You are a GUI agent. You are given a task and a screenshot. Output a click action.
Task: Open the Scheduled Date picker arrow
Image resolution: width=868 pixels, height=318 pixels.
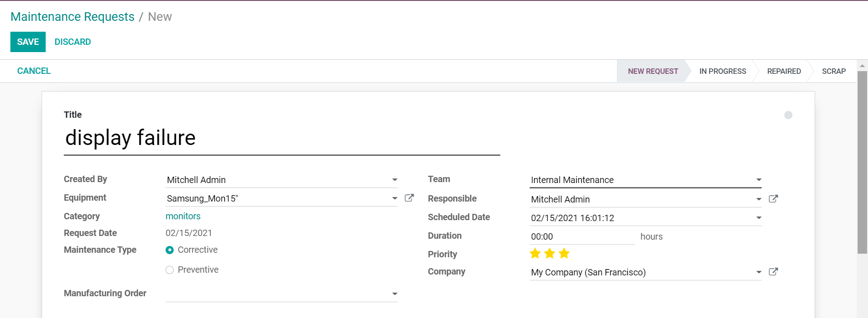tap(759, 218)
